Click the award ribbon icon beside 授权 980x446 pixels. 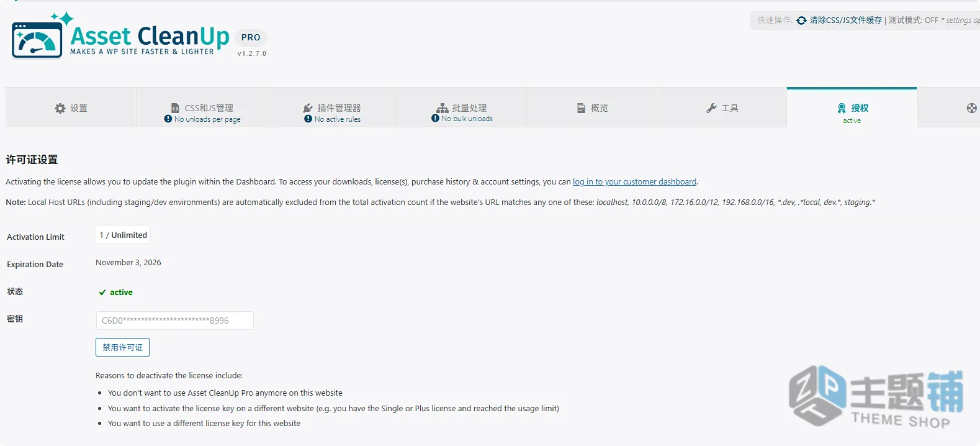pos(842,108)
